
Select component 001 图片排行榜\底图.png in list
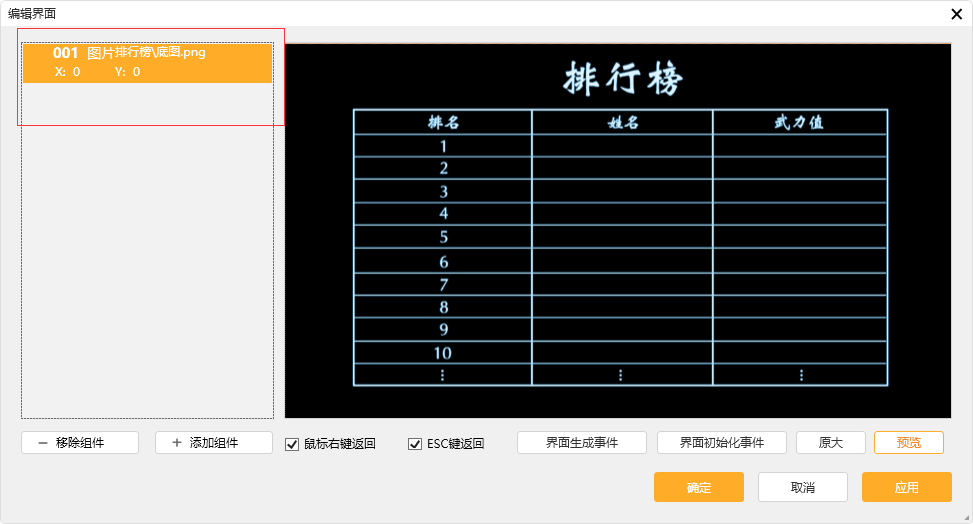tap(147, 62)
